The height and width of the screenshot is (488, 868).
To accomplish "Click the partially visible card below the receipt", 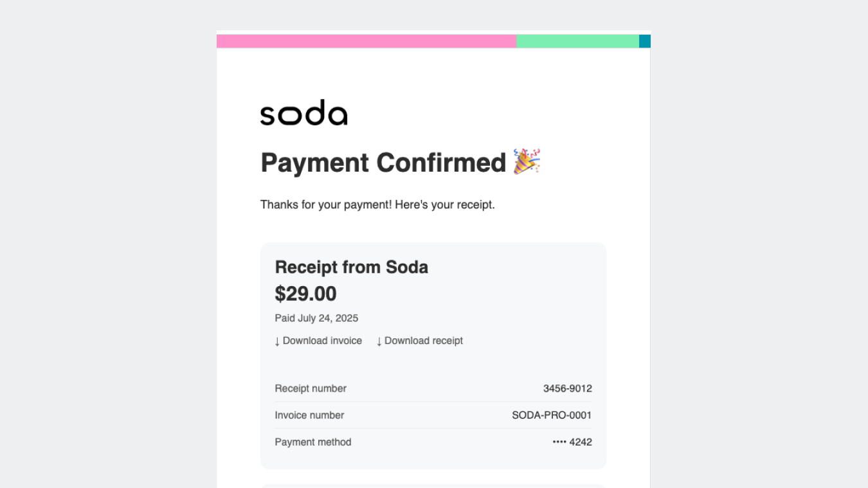I will tap(433, 483).
